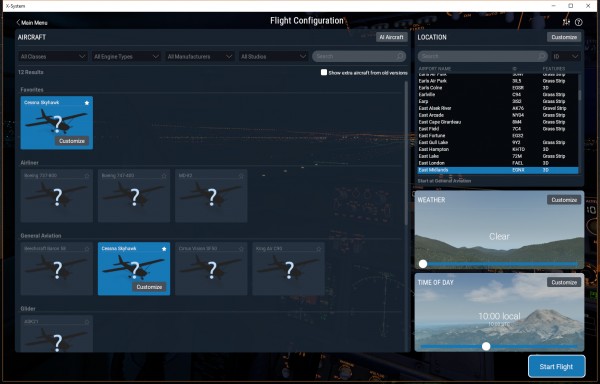Click the star icon on MD-82 tile
Viewport: 600px width, 384px height.
(x=241, y=176)
